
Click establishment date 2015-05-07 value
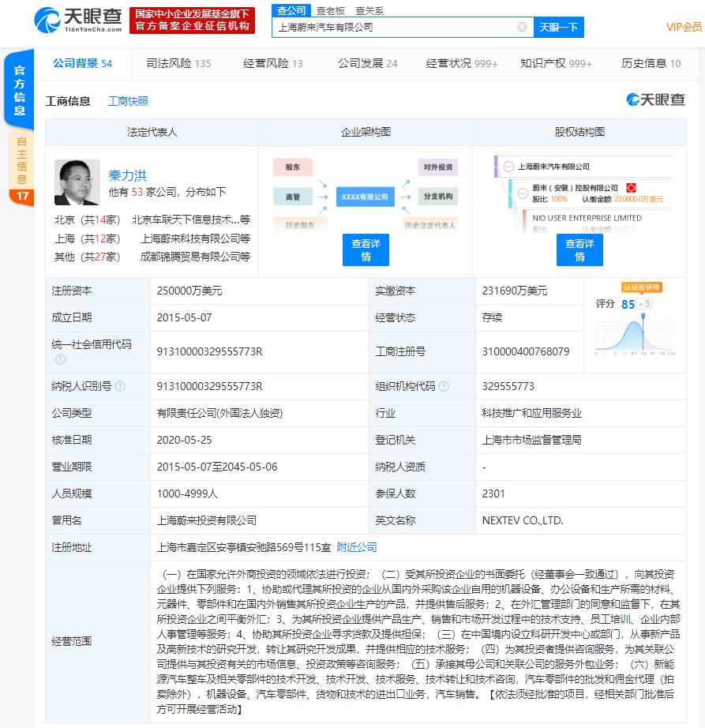pyautogui.click(x=184, y=317)
